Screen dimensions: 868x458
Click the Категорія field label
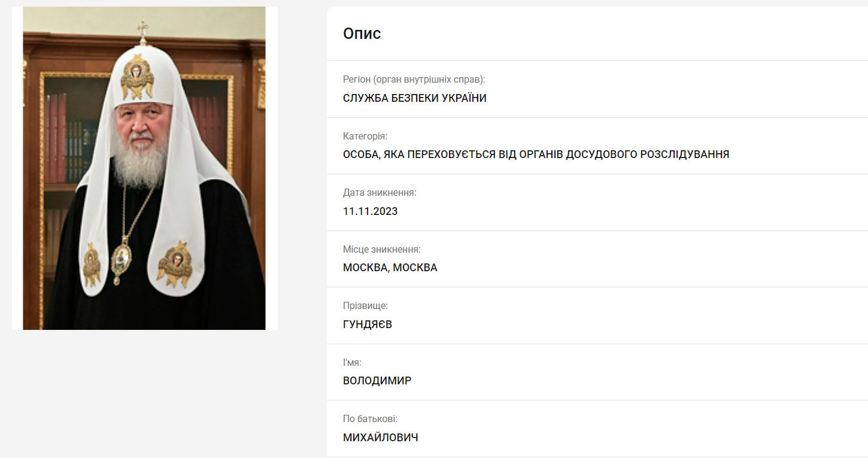(x=365, y=136)
